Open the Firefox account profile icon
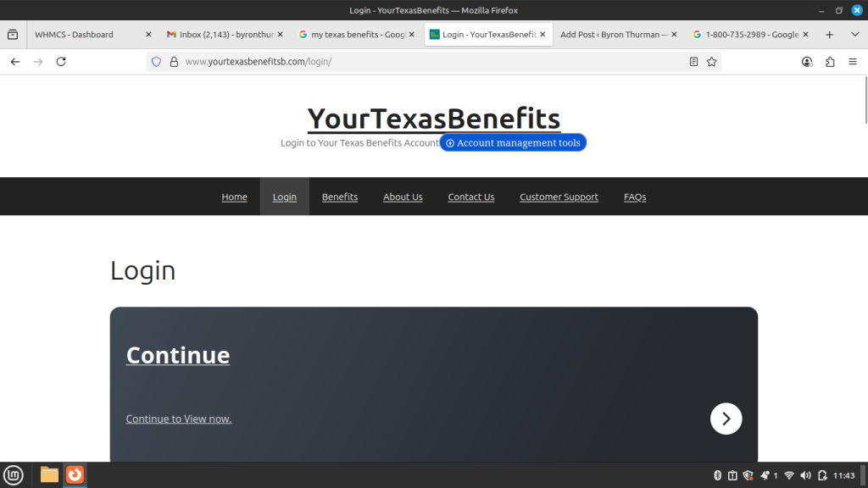The width and height of the screenshot is (868, 488). point(807,62)
